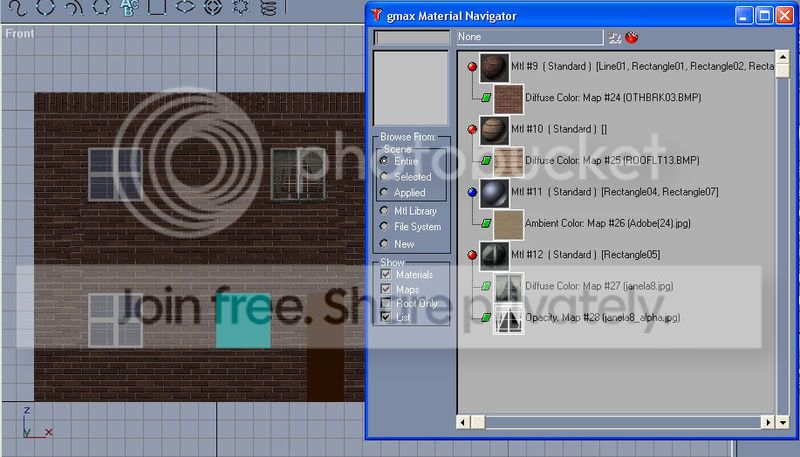Select the Mtl #10 ( Standard ) row text
Screen dimensions: 800x457
559,129
